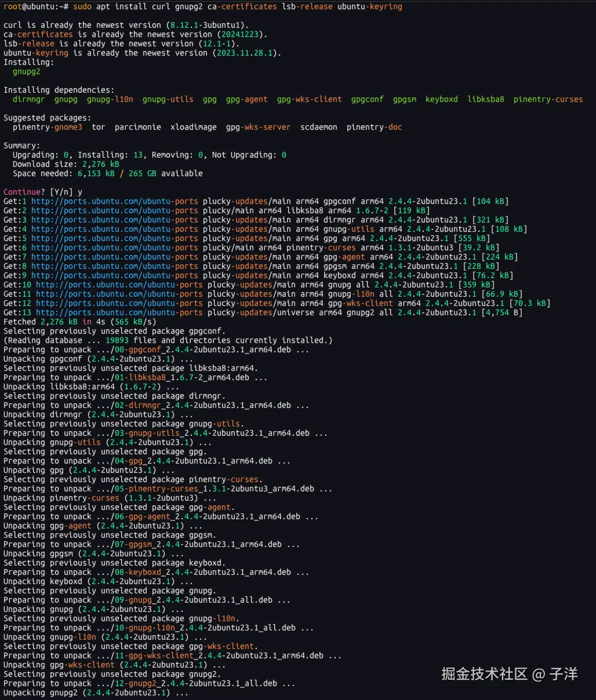
Task: Select pinentry-curses in the dependencies list
Action: [548, 100]
